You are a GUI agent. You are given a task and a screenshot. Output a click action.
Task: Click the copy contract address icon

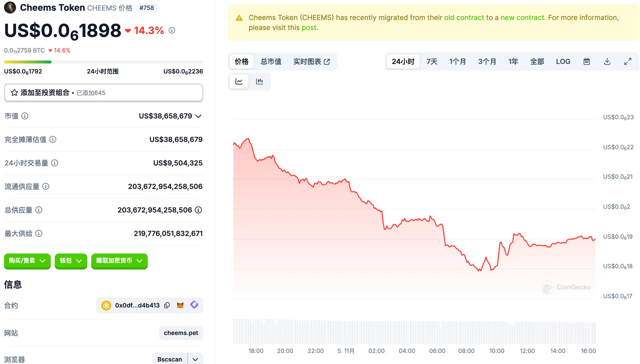pos(167,305)
